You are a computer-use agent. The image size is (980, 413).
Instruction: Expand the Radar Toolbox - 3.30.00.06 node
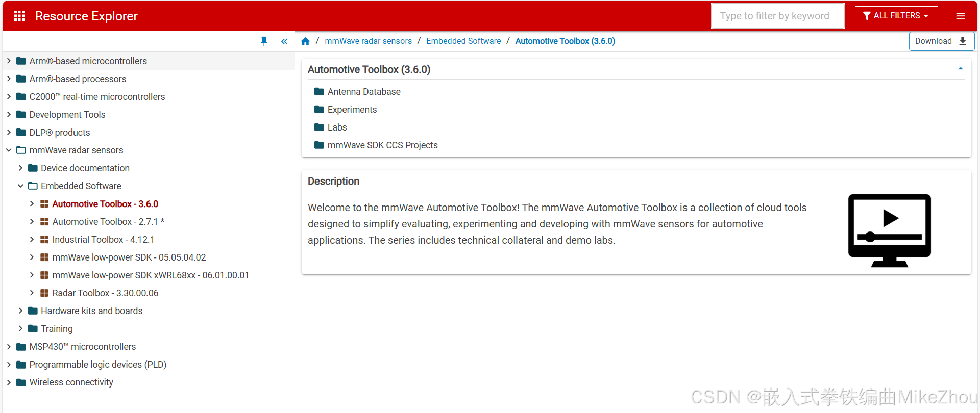[32, 293]
